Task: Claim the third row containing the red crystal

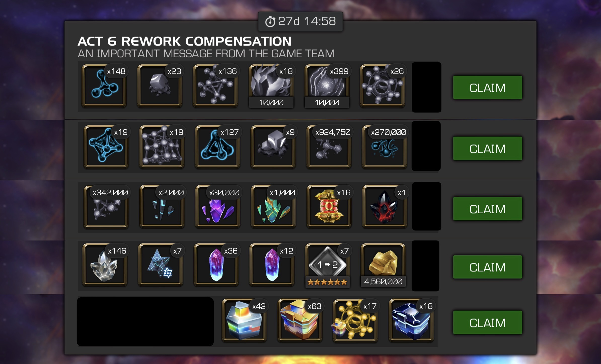Action: pos(487,209)
